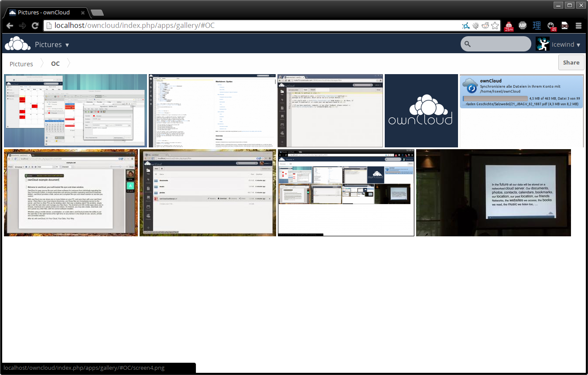Click the blue network-share icon in the address bar
588x375 pixels.
[x=465, y=25]
